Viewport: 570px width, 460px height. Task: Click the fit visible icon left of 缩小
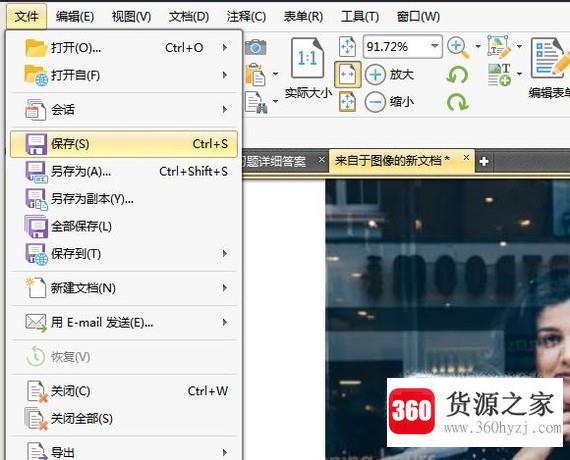348,102
